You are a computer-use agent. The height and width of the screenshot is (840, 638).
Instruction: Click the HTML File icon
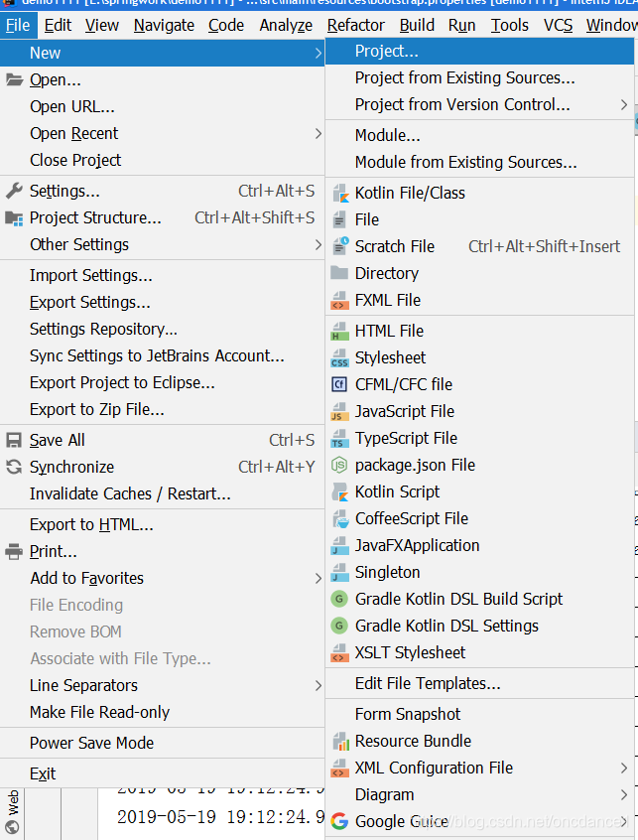coord(339,331)
